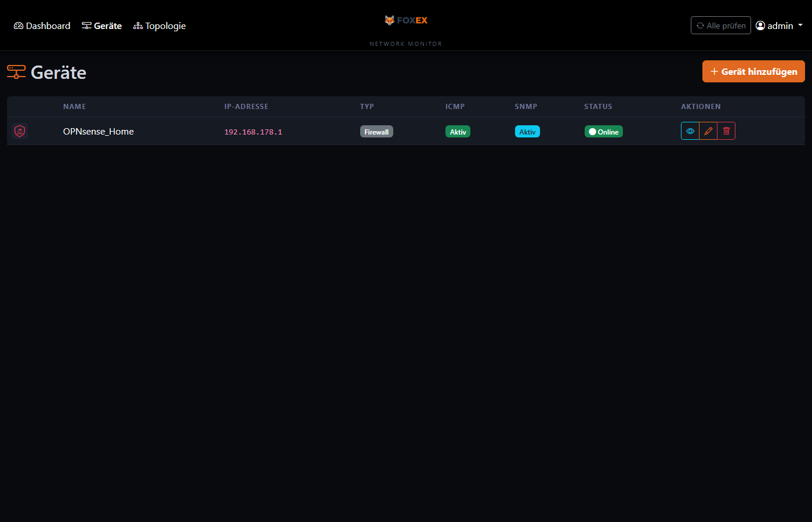Open the admin dropdown caret
This screenshot has width=812, height=522.
click(x=800, y=25)
